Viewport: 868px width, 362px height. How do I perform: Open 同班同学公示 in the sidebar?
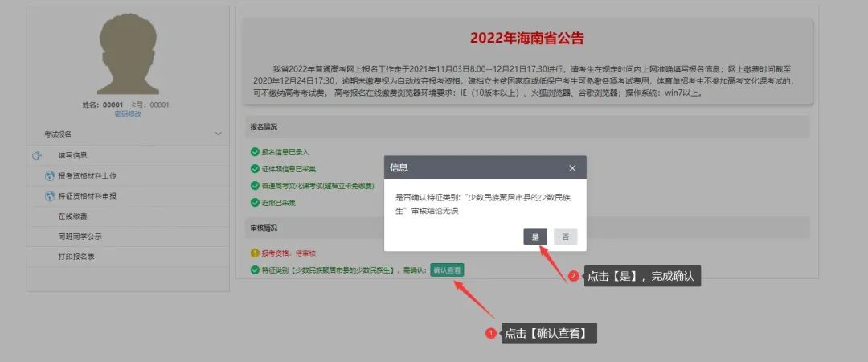pyautogui.click(x=80, y=237)
